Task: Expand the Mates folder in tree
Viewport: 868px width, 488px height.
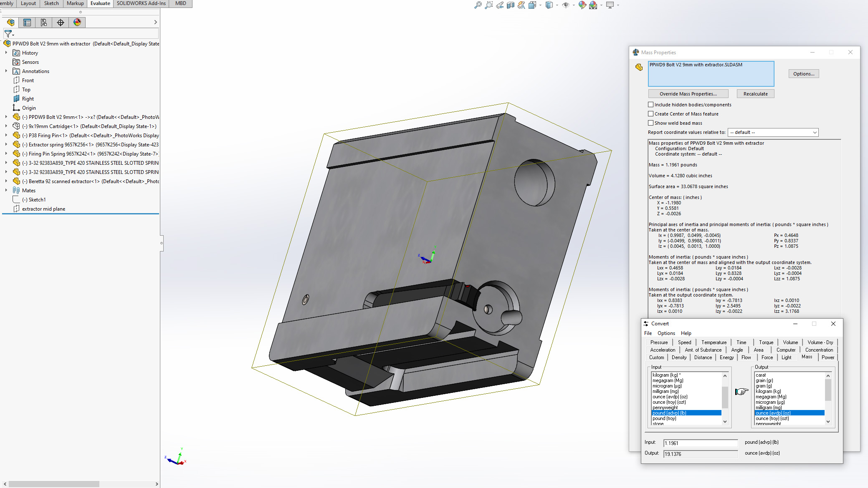Action: pyautogui.click(x=6, y=191)
